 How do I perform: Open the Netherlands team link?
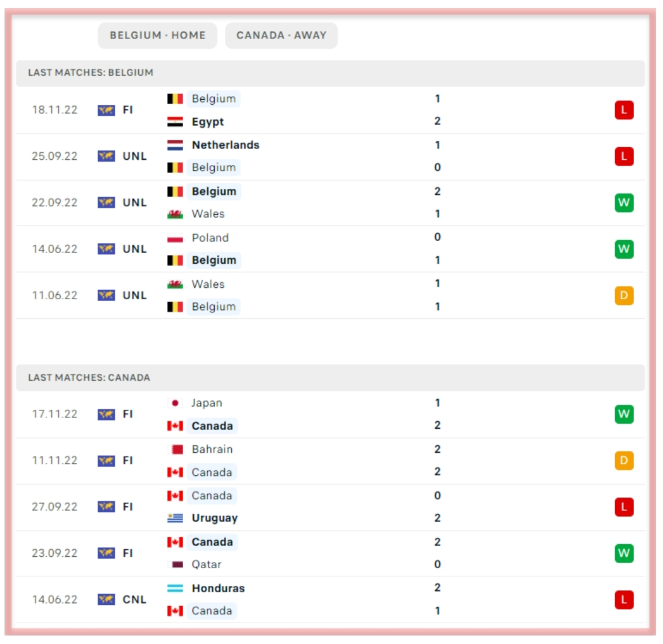coord(225,145)
